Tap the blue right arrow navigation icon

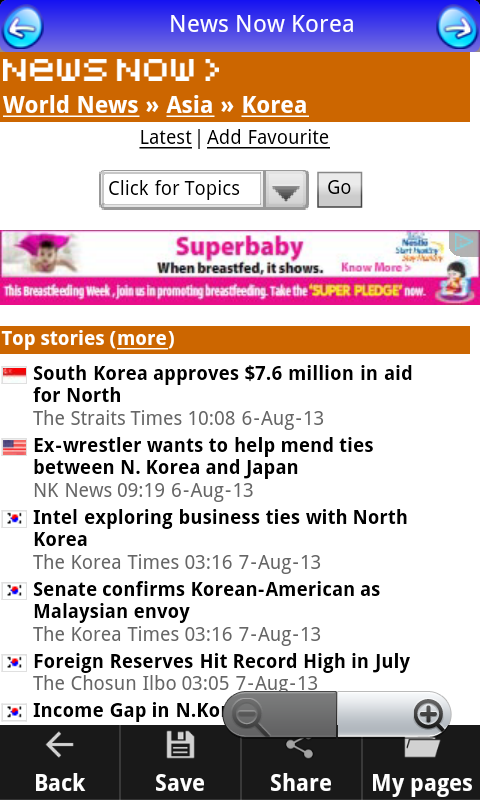(458, 27)
